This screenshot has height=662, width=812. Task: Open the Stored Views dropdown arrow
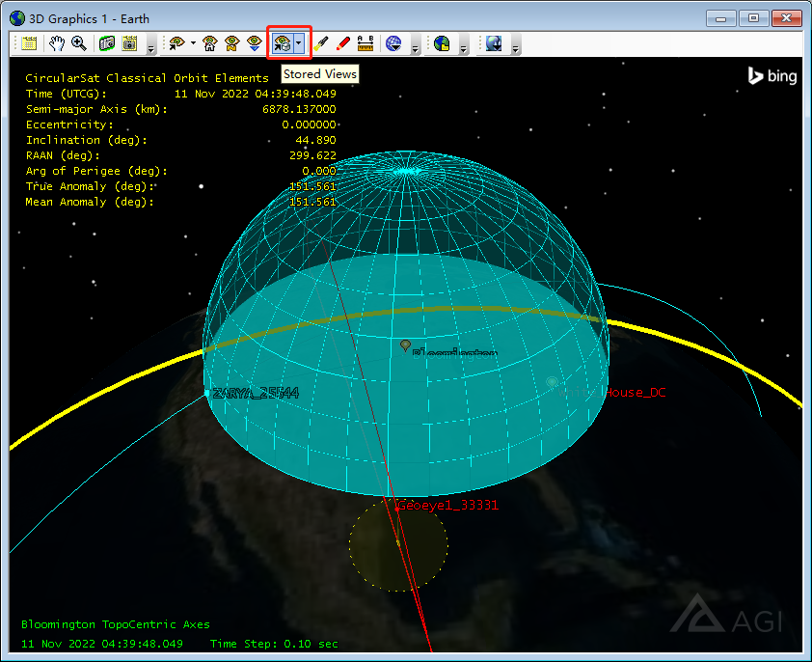(299, 43)
